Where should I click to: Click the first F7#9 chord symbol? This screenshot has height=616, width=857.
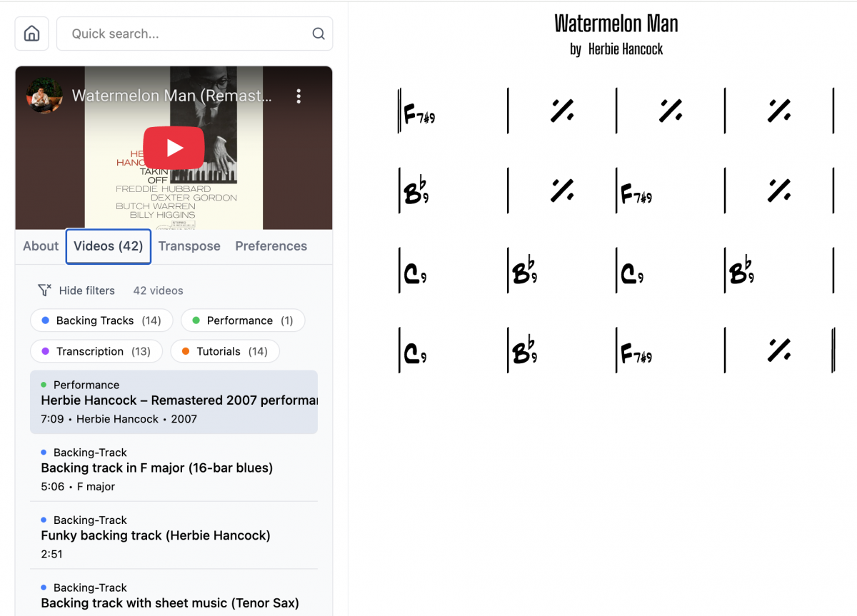click(419, 114)
